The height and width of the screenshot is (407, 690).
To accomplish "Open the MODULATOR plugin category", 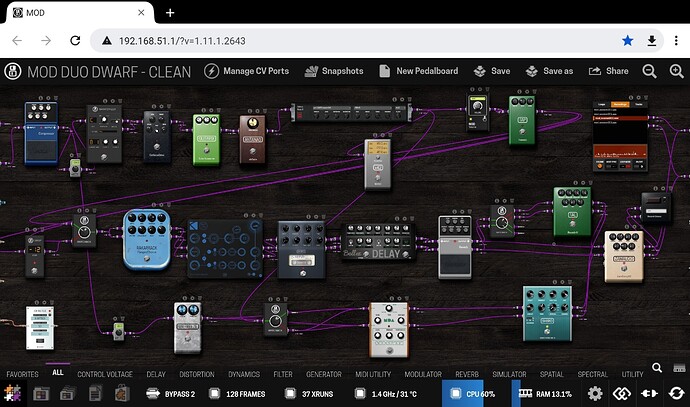I will (423, 374).
